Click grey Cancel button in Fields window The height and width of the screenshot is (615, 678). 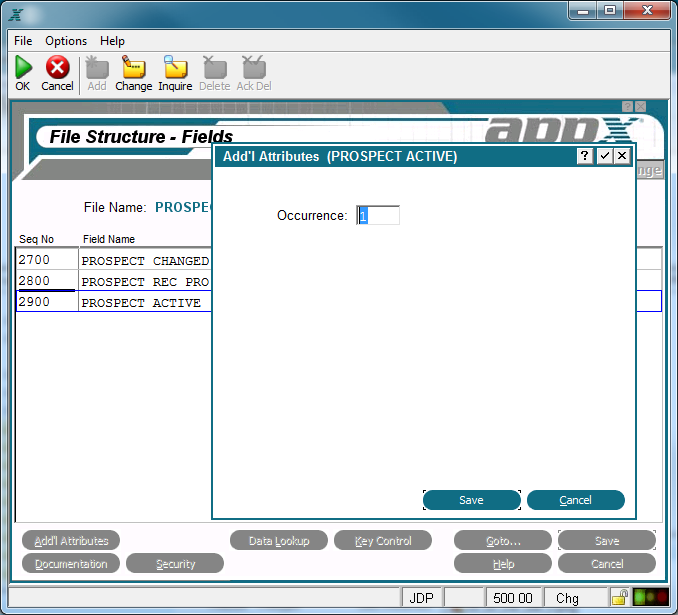pyautogui.click(x=607, y=564)
